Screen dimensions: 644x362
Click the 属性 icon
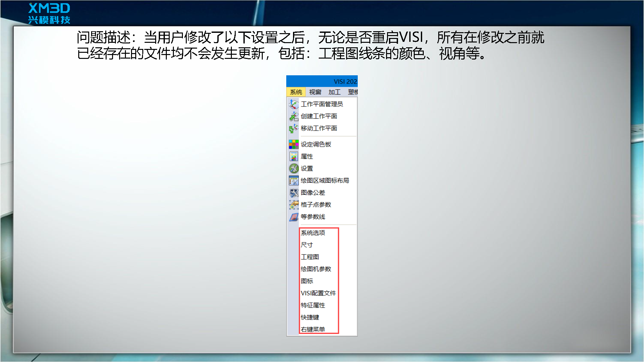coord(293,156)
